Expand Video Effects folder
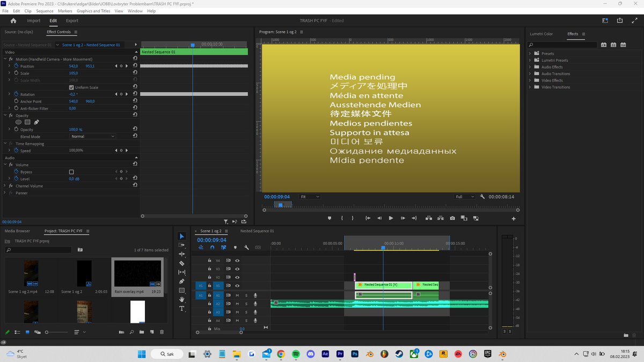Viewport: 644px width, 362px height. (x=530, y=80)
